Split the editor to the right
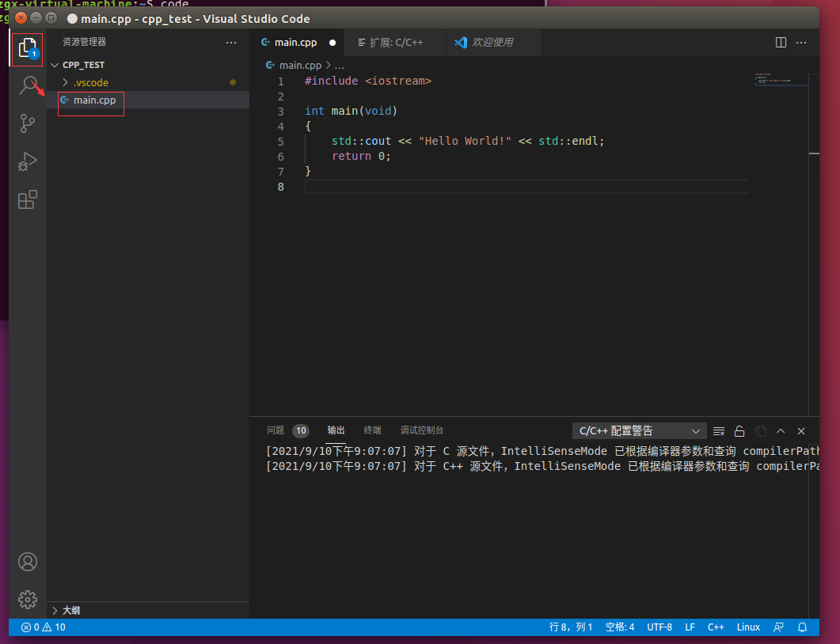The height and width of the screenshot is (644, 840). (781, 42)
